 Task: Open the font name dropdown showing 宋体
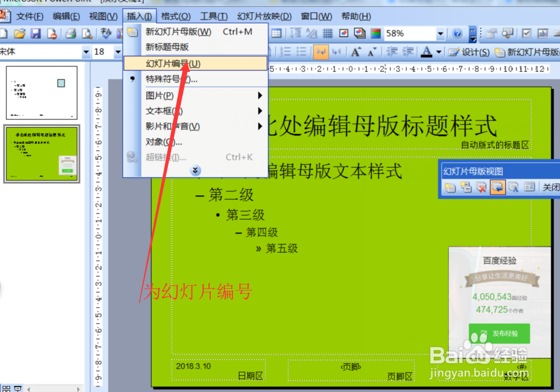pyautogui.click(x=87, y=52)
